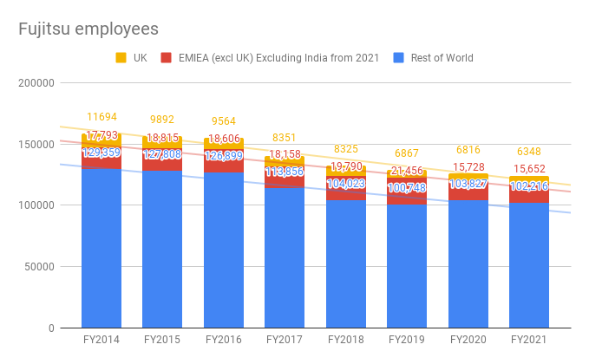Select the blue FY2016 Rest of World bar
This screenshot has height=364, width=589.
click(224, 250)
